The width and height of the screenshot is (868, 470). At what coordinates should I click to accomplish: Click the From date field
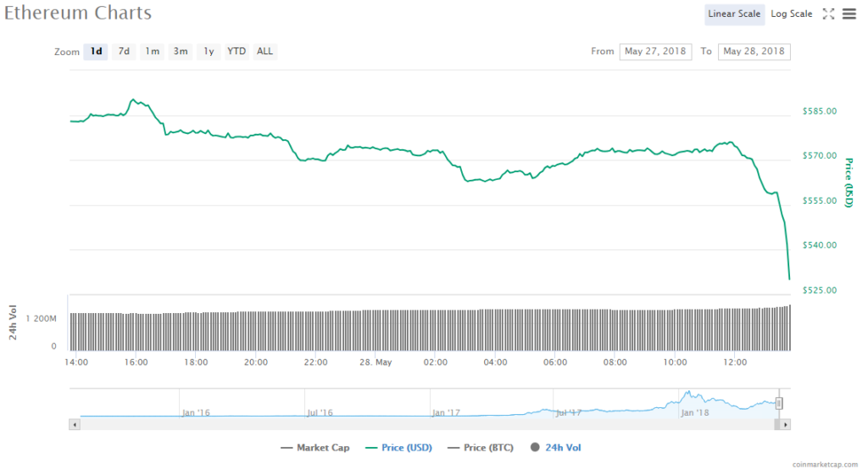(655, 52)
